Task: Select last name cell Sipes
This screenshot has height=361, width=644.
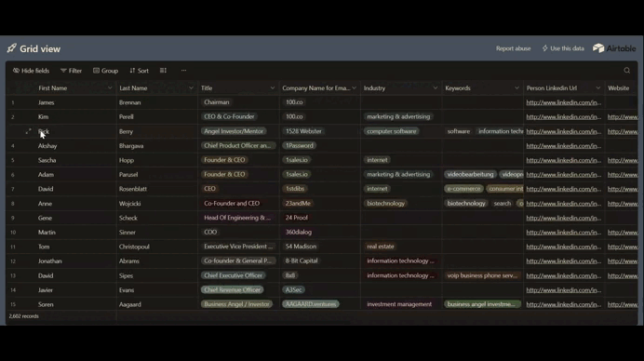Action: coord(126,276)
